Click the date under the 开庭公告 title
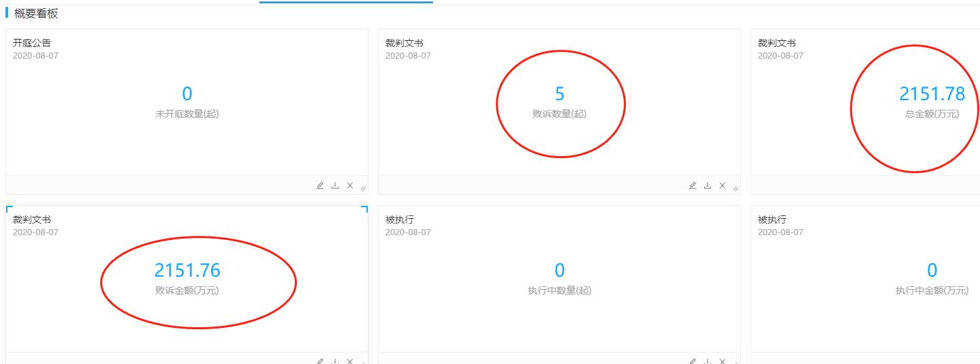Image resolution: width=980 pixels, height=364 pixels. click(x=35, y=56)
